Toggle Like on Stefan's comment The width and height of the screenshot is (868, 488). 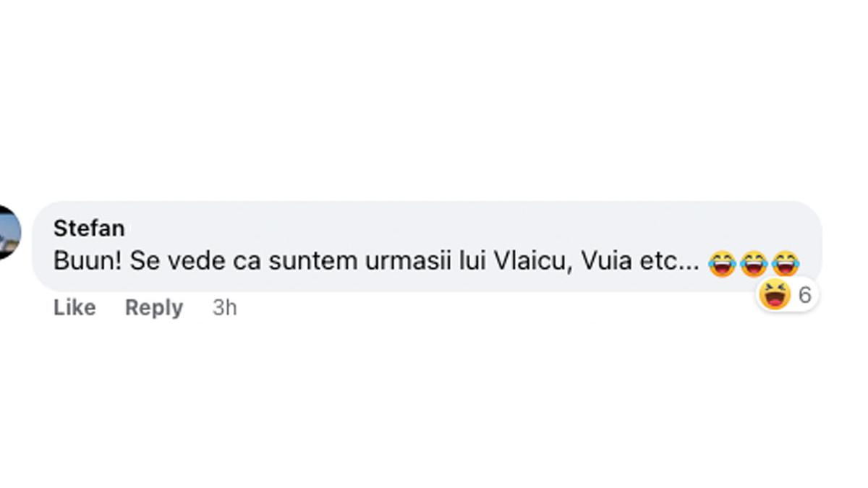[x=74, y=307]
